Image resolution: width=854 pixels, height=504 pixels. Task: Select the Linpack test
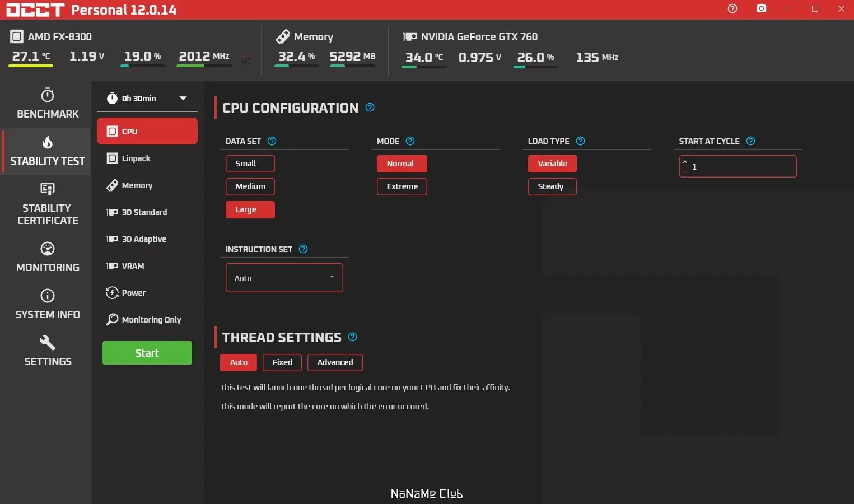coord(147,158)
